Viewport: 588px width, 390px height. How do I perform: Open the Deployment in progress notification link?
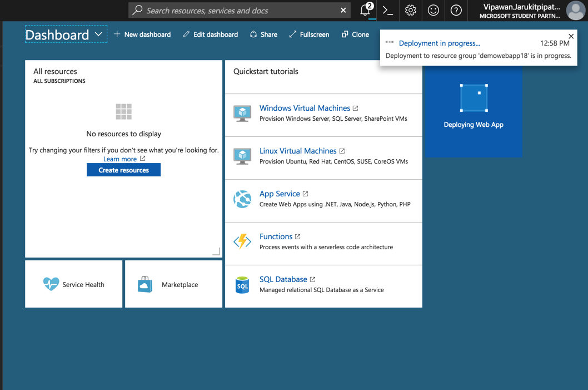439,43
